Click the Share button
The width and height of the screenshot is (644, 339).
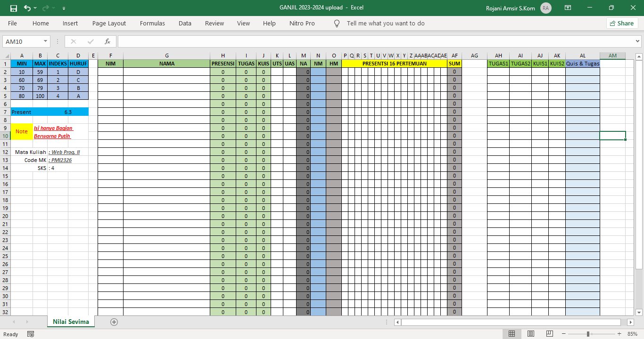point(621,23)
